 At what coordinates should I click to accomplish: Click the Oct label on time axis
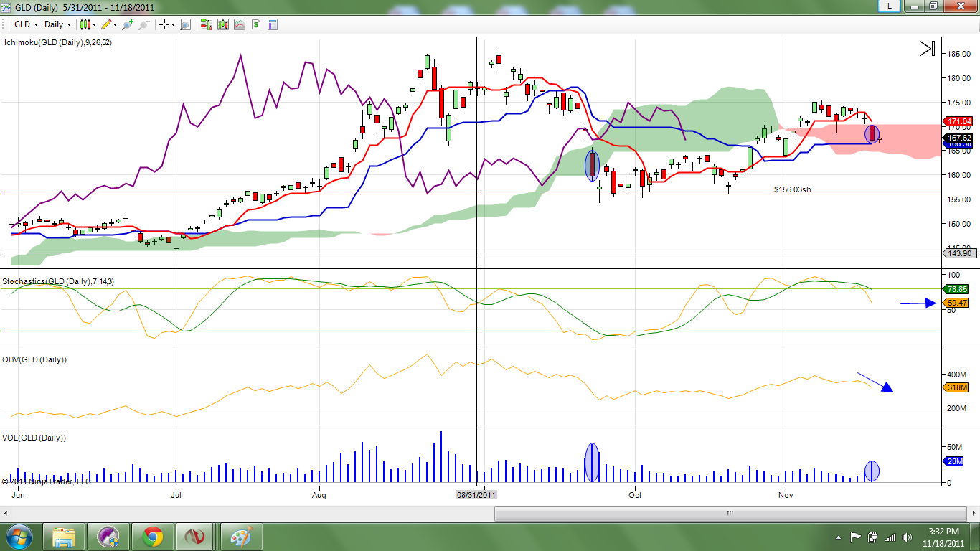pyautogui.click(x=634, y=495)
